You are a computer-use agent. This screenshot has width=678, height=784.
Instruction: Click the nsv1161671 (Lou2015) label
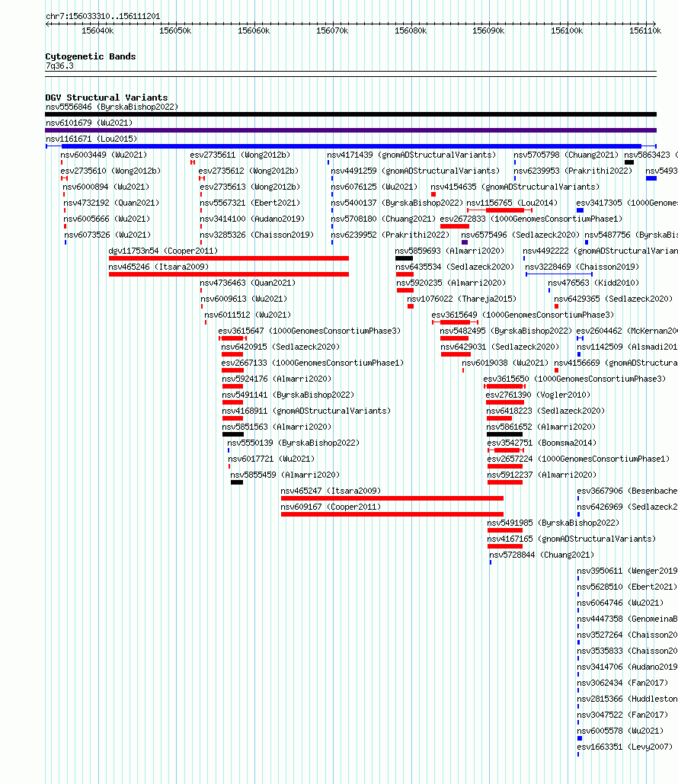91,139
